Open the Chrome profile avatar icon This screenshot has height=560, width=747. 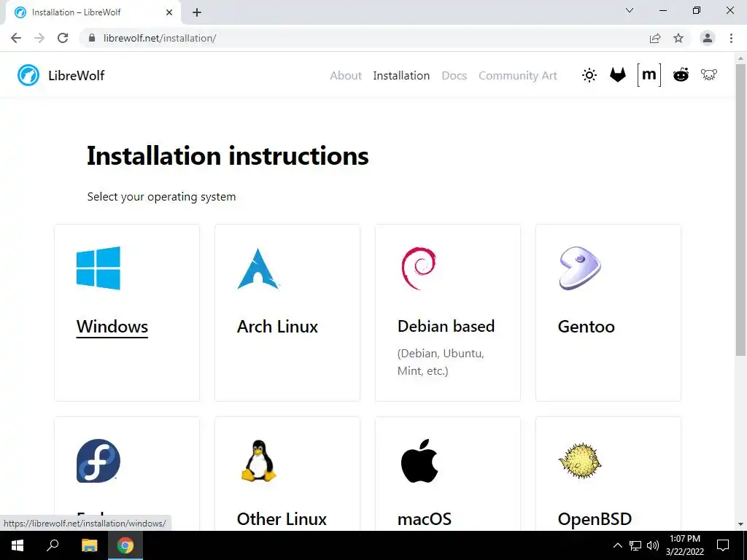pyautogui.click(x=708, y=38)
